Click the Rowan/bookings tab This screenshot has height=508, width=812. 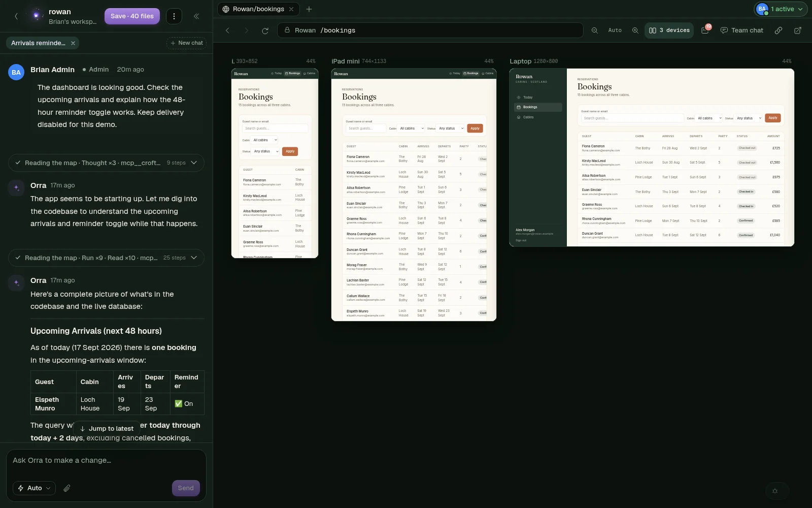tap(258, 9)
